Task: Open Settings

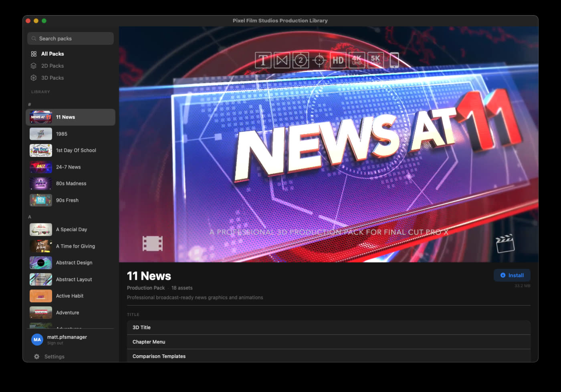Action: point(54,356)
